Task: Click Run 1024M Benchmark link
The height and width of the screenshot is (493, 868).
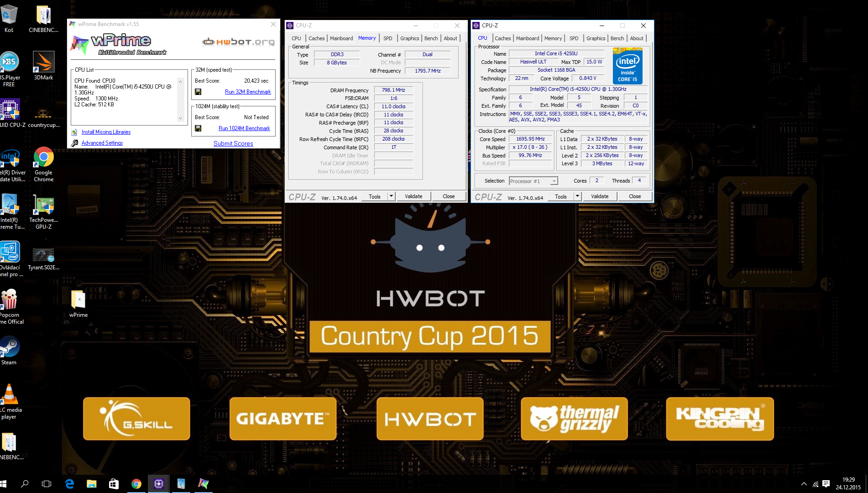Action: point(244,128)
